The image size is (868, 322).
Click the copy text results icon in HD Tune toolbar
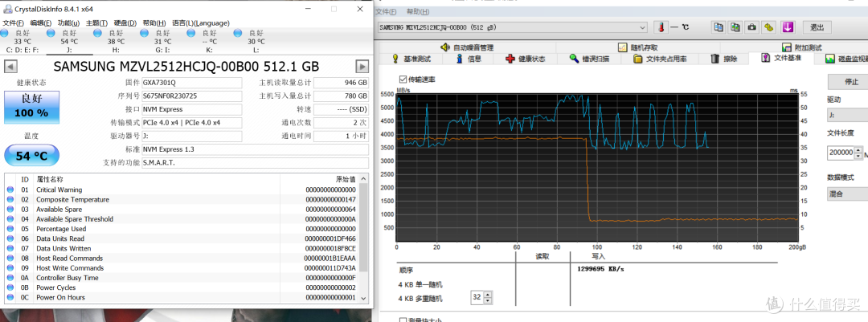(718, 27)
